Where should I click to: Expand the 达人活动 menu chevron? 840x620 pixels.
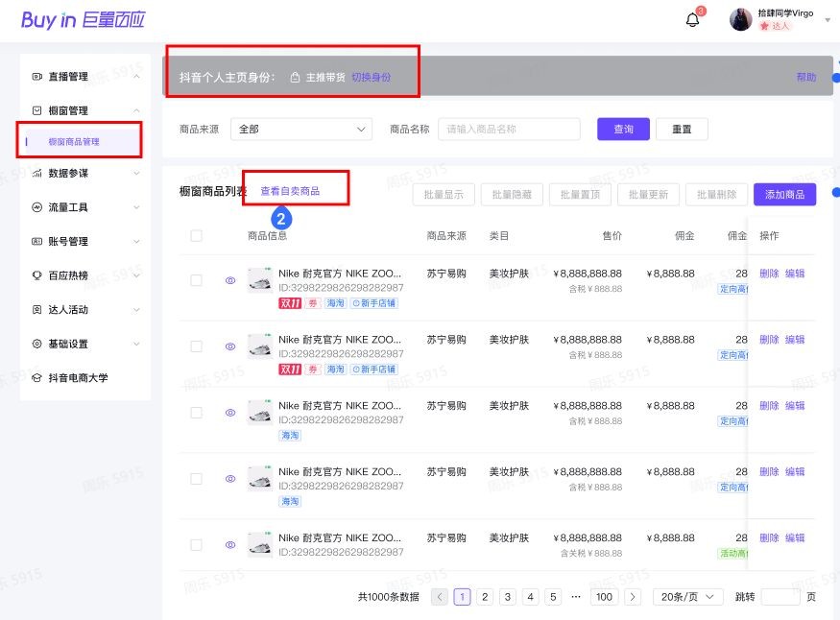tap(136, 309)
